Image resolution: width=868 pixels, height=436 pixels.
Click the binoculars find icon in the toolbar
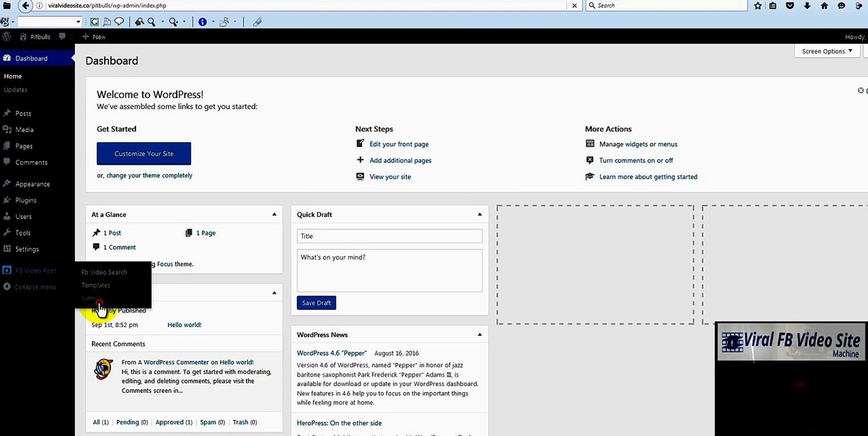pos(139,22)
